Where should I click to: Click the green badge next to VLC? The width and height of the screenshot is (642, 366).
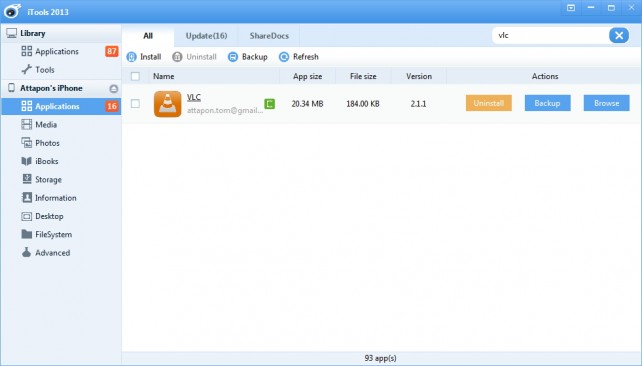pyautogui.click(x=269, y=104)
